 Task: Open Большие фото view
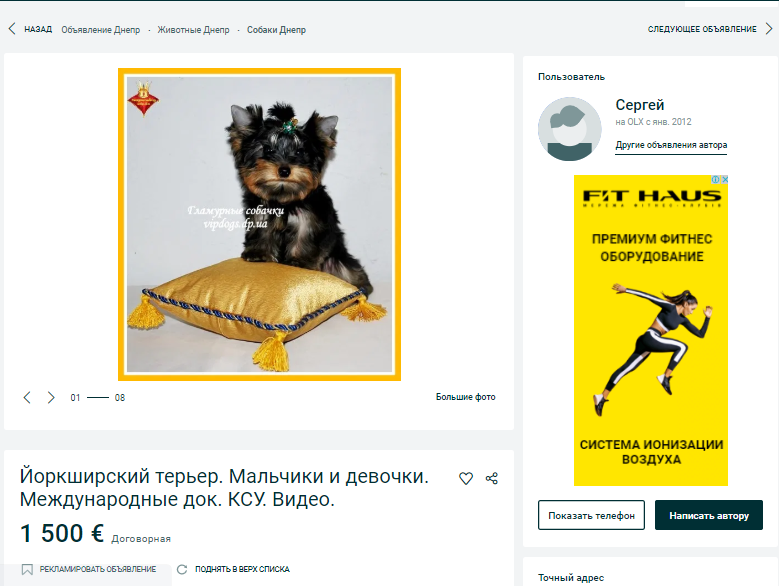pos(466,397)
